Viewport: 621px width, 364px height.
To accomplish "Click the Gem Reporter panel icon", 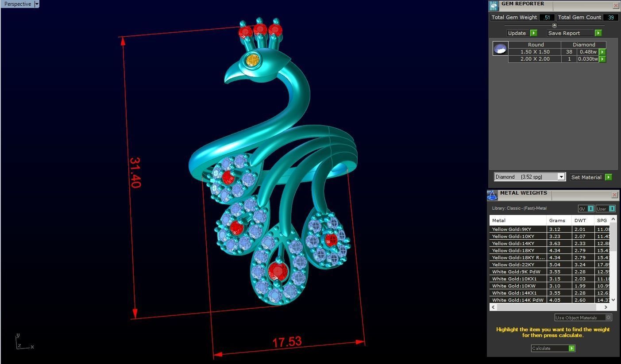I will pyautogui.click(x=494, y=6).
